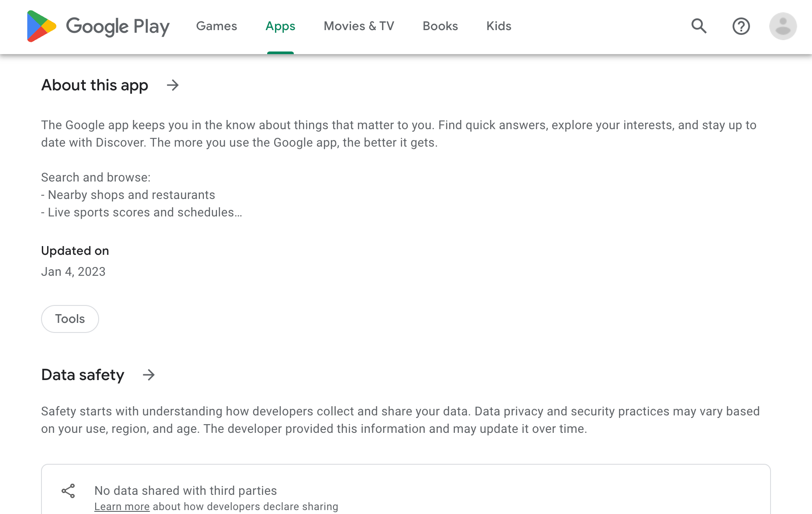812x514 pixels.
Task: Open the Books tab
Action: click(440, 26)
